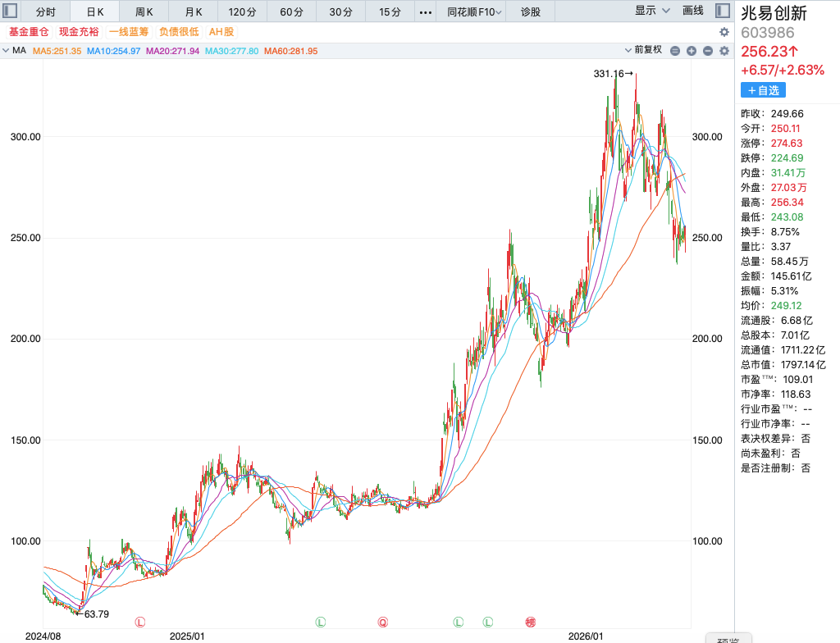Open the more periods '...' menu

point(424,12)
